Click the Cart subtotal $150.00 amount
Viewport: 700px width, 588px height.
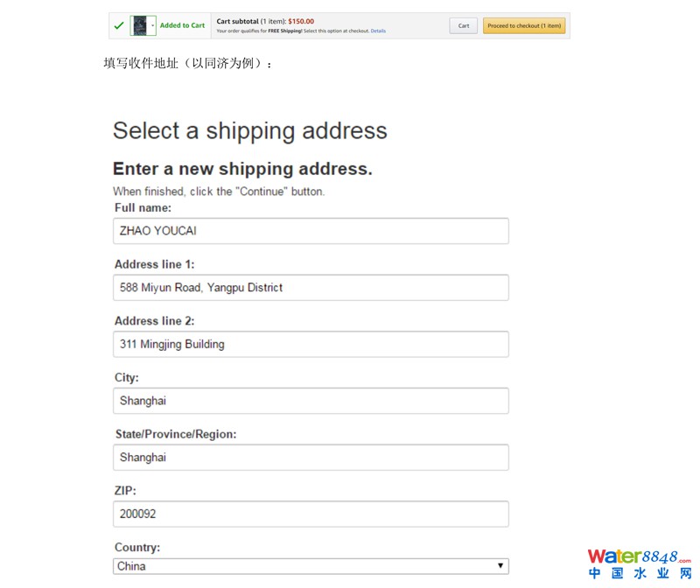click(x=300, y=21)
